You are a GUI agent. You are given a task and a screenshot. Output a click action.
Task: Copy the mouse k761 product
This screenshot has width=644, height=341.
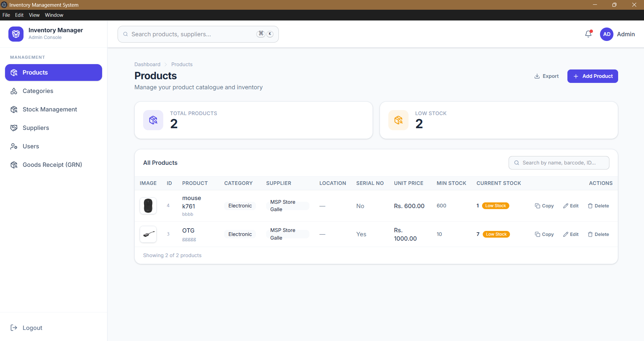(544, 206)
